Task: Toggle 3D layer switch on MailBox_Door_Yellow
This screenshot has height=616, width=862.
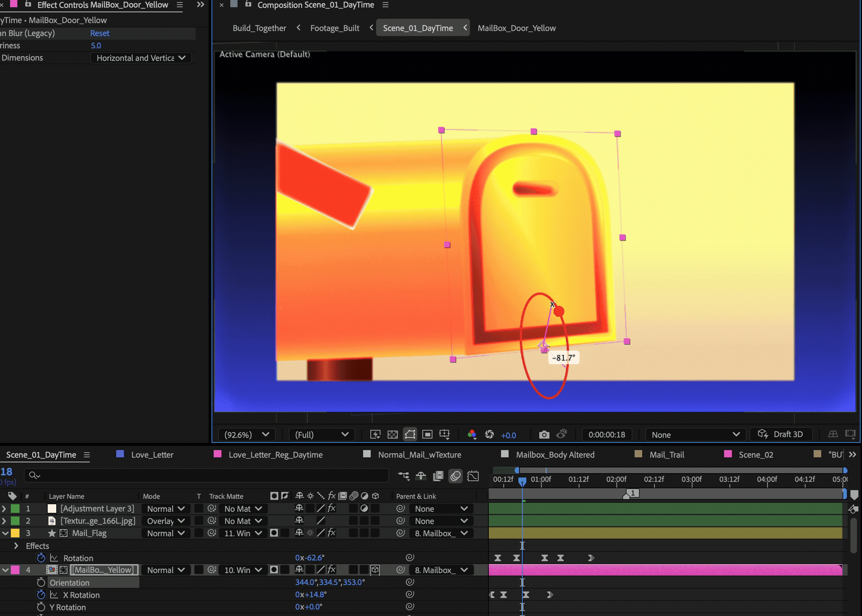Action: pos(375,570)
